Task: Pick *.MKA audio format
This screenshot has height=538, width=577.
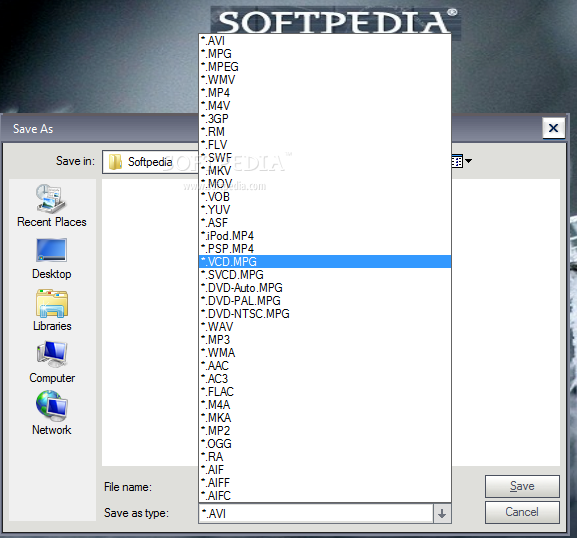Action: pos(325,418)
